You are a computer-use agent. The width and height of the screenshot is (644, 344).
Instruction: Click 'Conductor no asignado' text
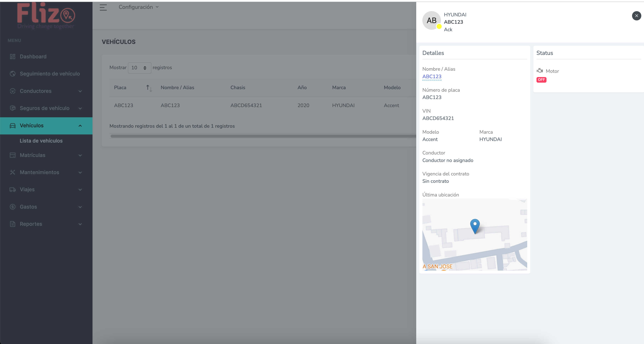pyautogui.click(x=448, y=160)
